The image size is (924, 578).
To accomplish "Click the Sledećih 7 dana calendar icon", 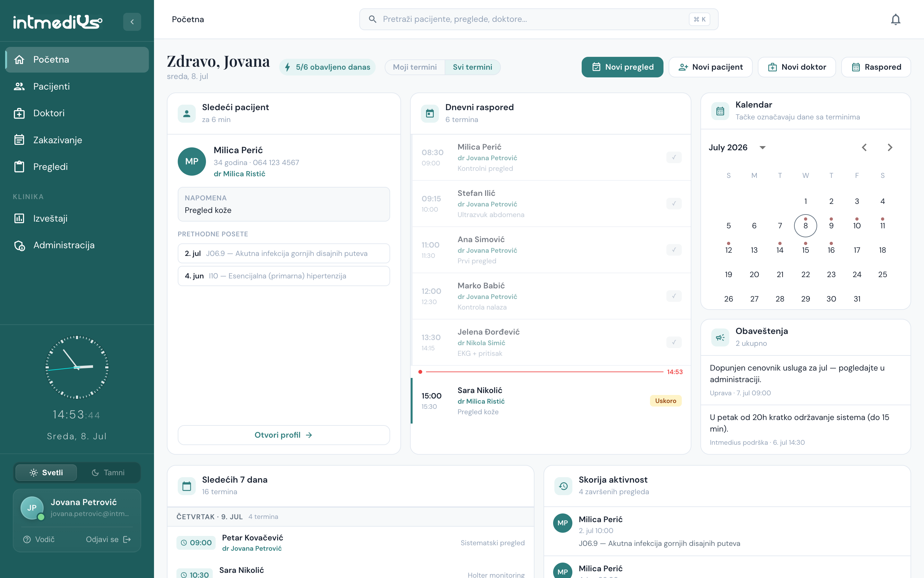I will pyautogui.click(x=187, y=486).
